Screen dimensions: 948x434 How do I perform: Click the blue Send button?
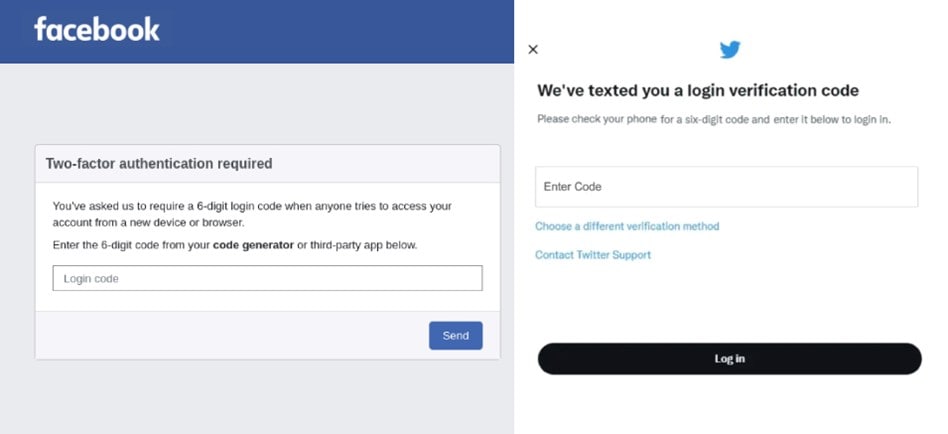[456, 335]
